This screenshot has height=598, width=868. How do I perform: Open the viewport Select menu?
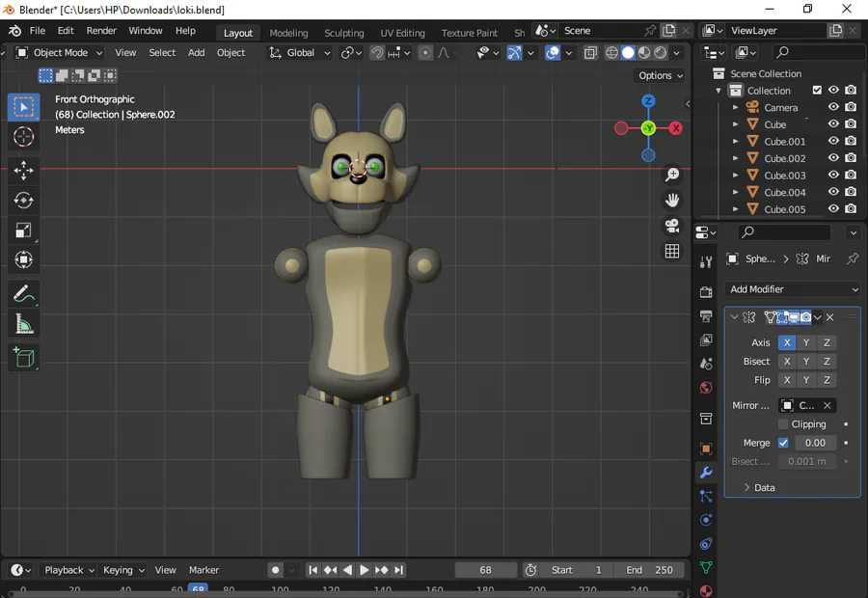point(162,53)
